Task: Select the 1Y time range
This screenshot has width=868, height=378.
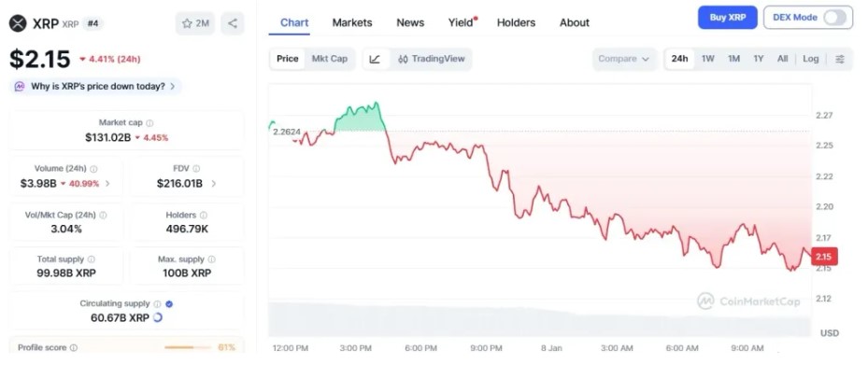Action: click(x=759, y=59)
